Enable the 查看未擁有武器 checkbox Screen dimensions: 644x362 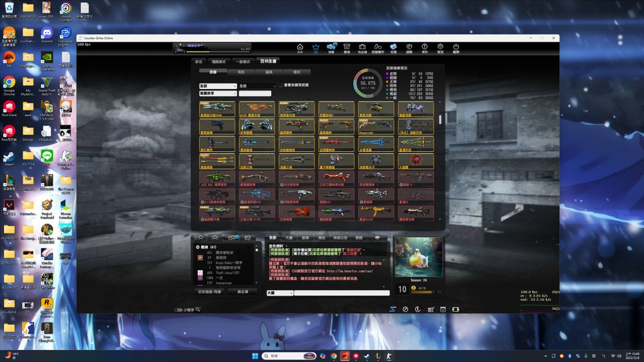[x=281, y=86]
